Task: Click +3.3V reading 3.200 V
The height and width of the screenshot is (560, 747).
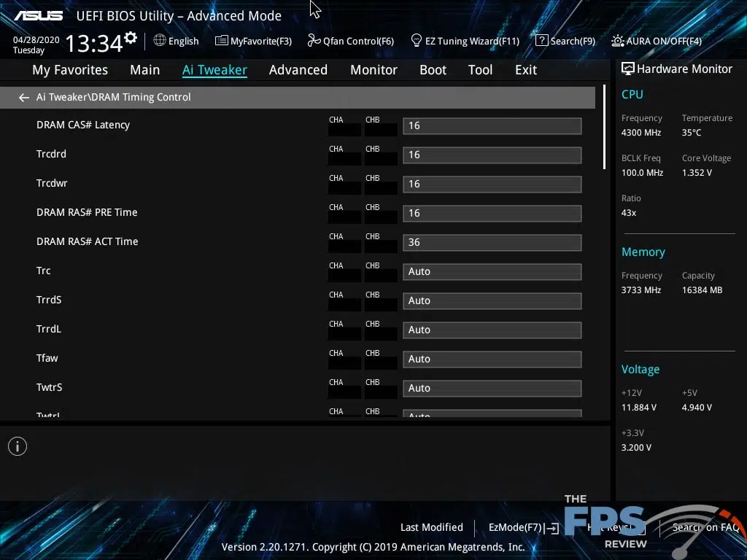Action: [x=636, y=448]
